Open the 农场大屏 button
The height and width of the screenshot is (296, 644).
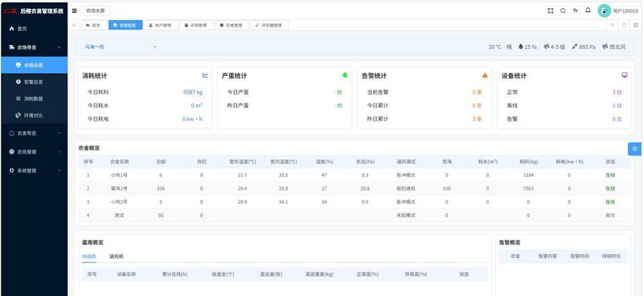click(95, 11)
